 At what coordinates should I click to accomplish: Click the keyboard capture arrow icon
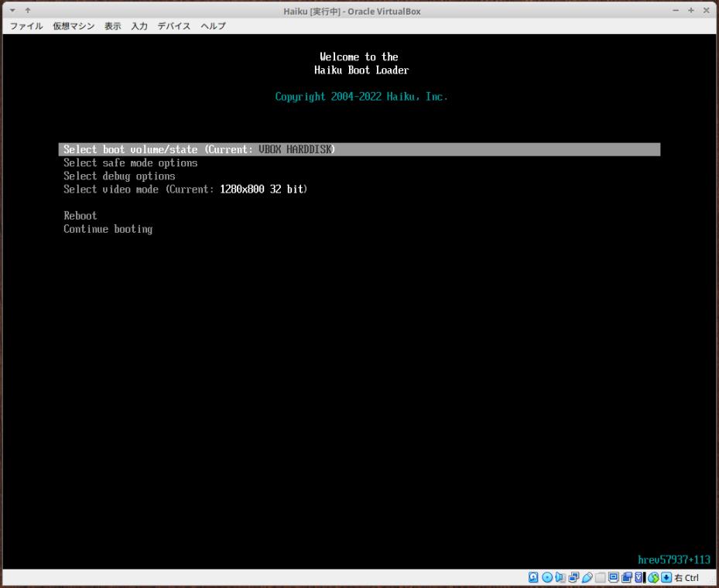click(666, 577)
